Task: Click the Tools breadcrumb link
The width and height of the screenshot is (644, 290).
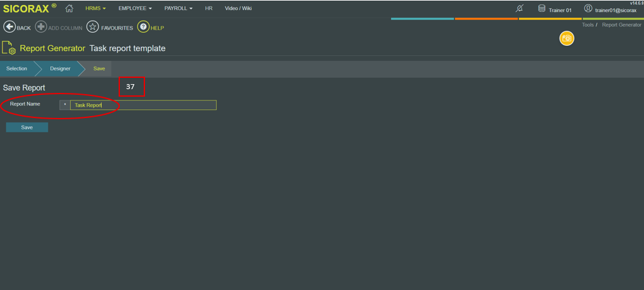Action: coord(588,25)
